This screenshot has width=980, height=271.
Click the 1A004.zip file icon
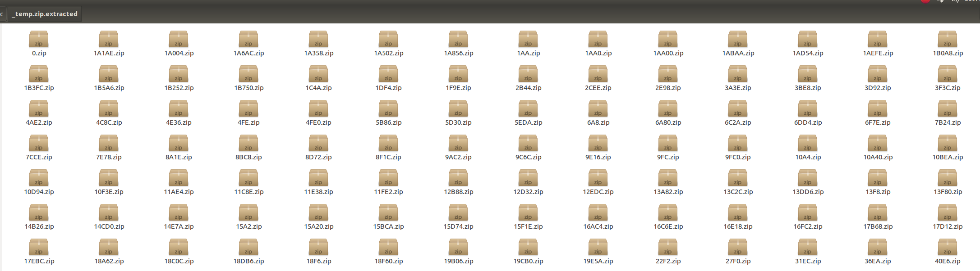coord(179,39)
